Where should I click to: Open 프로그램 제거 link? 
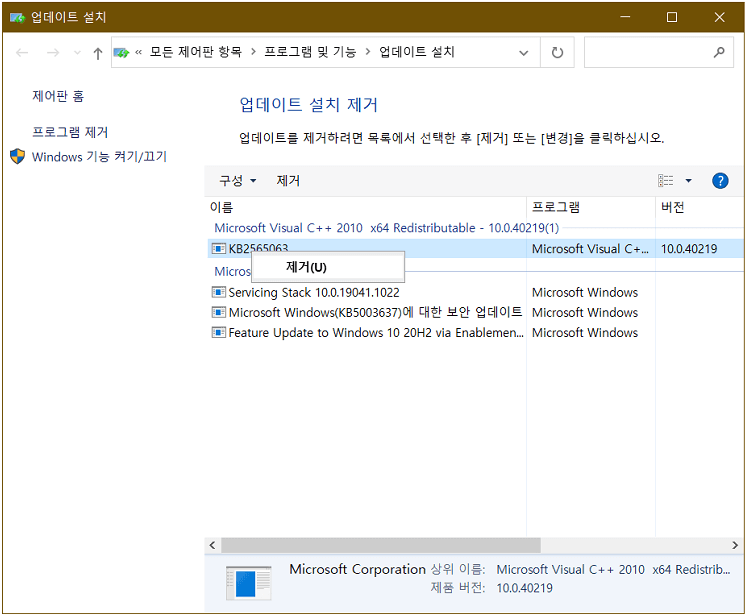pos(70,132)
